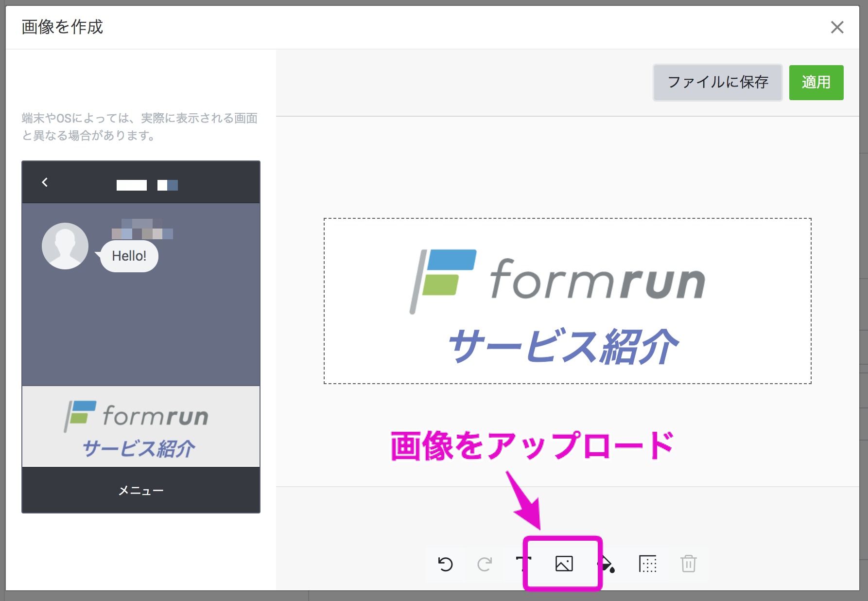Screen dimensions: 868x601
Task: Close the image creation dialog
Action: tap(837, 27)
